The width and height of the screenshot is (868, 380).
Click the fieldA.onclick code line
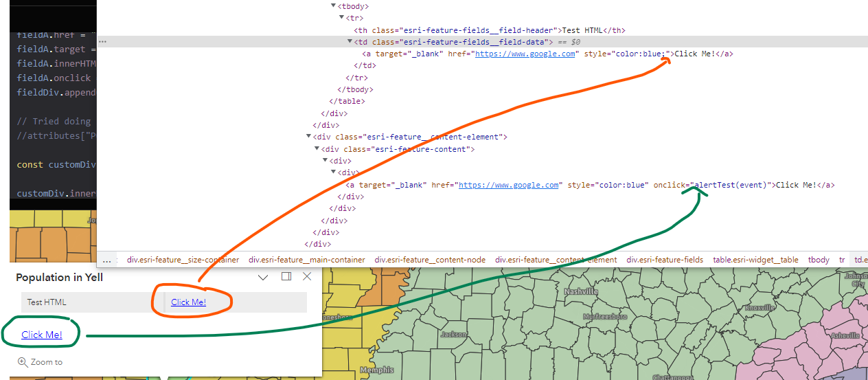54,78
